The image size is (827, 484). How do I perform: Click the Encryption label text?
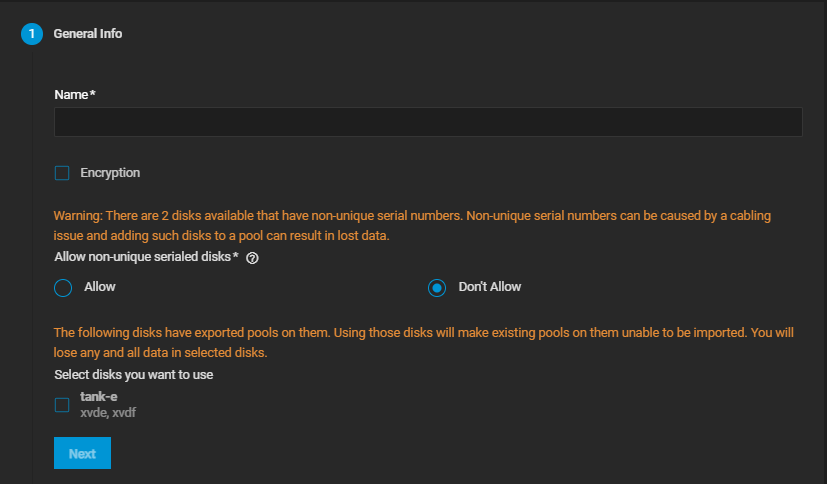point(110,173)
